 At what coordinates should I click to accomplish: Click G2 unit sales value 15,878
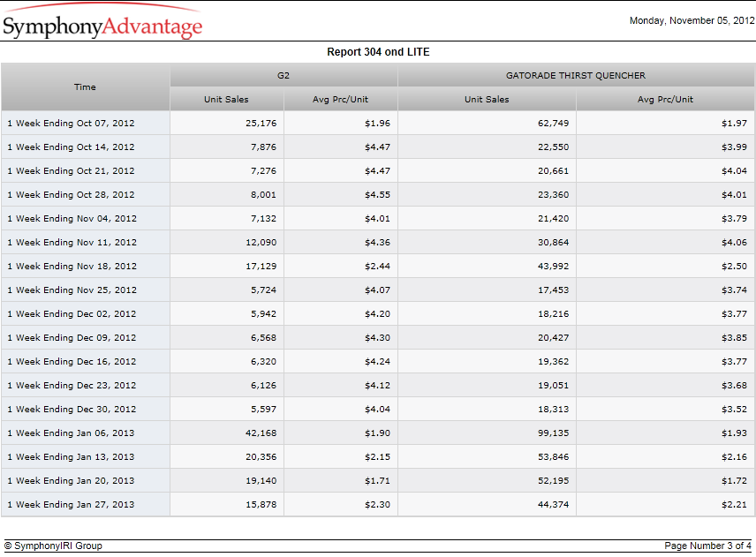261,505
